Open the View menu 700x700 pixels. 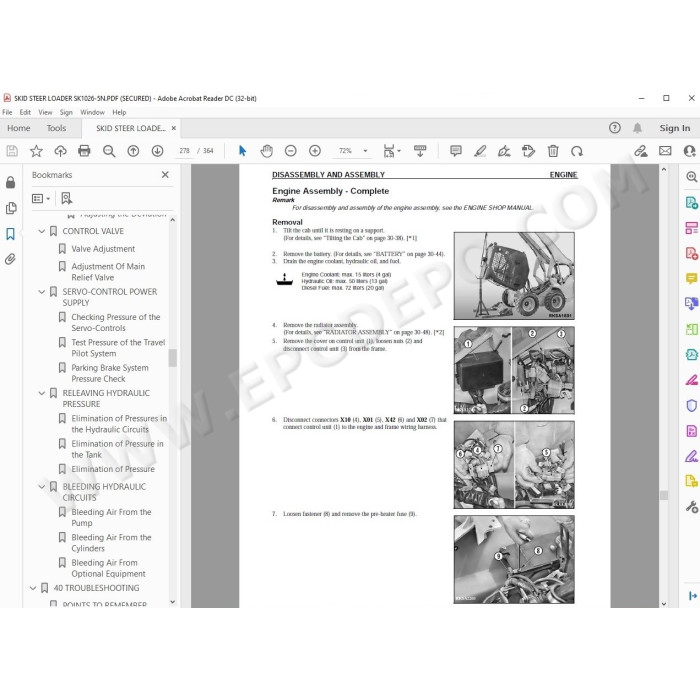pyautogui.click(x=45, y=112)
